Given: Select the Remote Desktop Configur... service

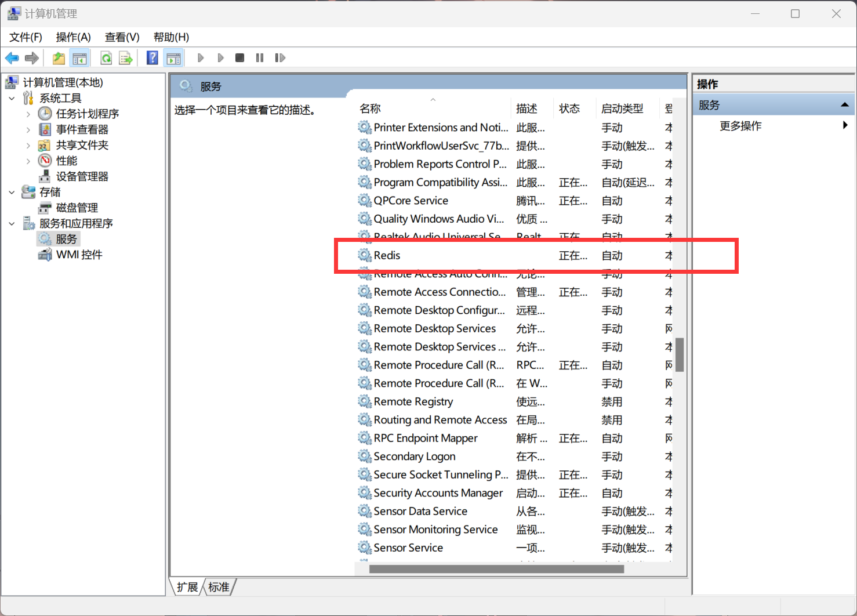Looking at the screenshot, I should (514, 310).
